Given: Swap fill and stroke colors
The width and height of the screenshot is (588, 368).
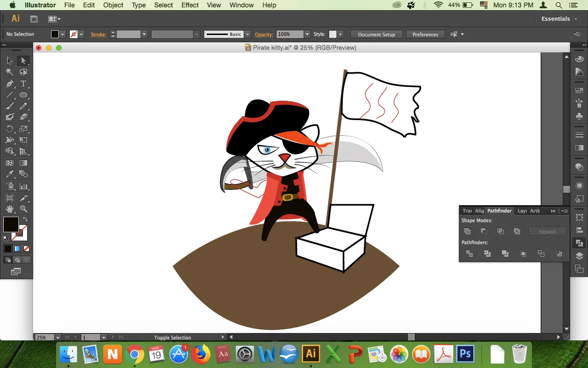Looking at the screenshot, I should (x=25, y=219).
